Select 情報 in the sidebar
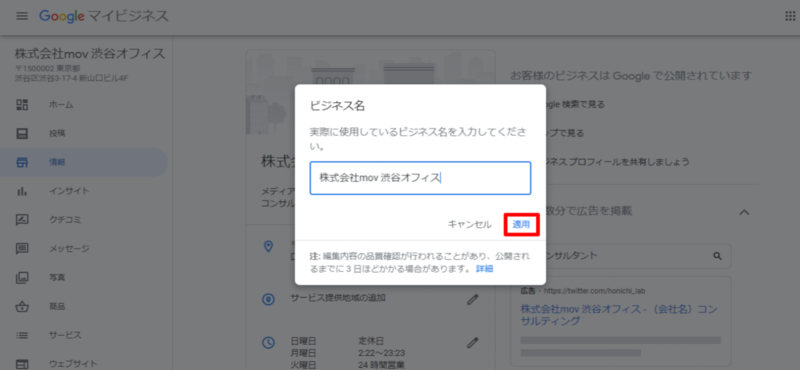 (x=84, y=162)
